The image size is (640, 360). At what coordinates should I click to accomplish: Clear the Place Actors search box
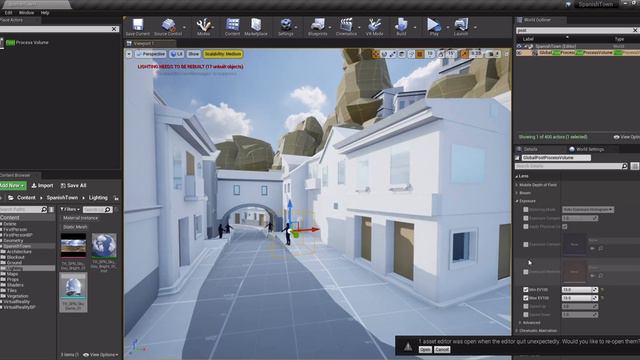(114, 29)
